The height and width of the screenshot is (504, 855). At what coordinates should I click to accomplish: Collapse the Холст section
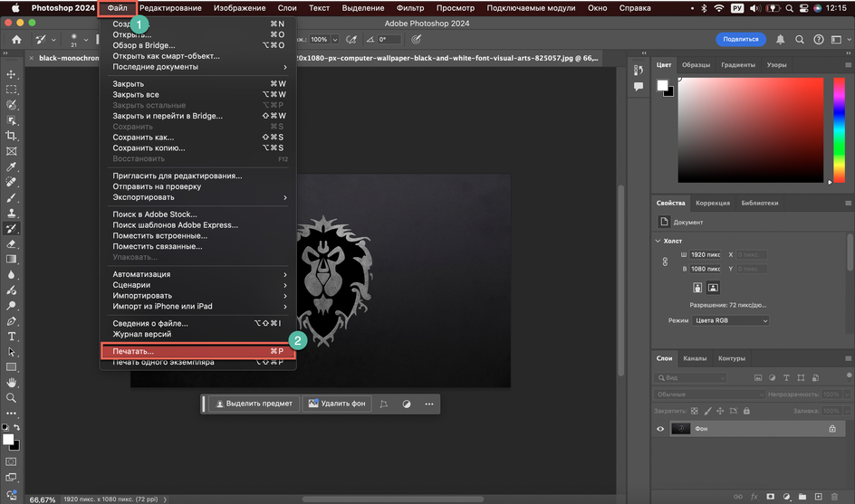(658, 241)
